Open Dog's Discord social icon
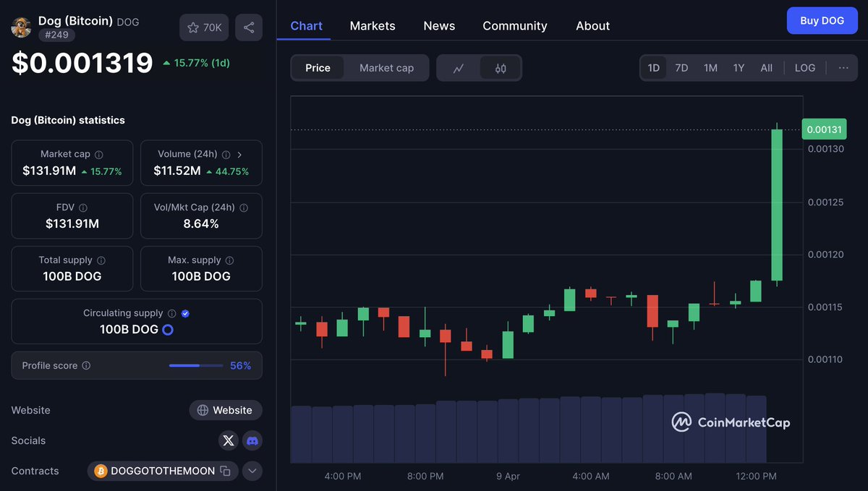868x491 pixels. (x=252, y=440)
